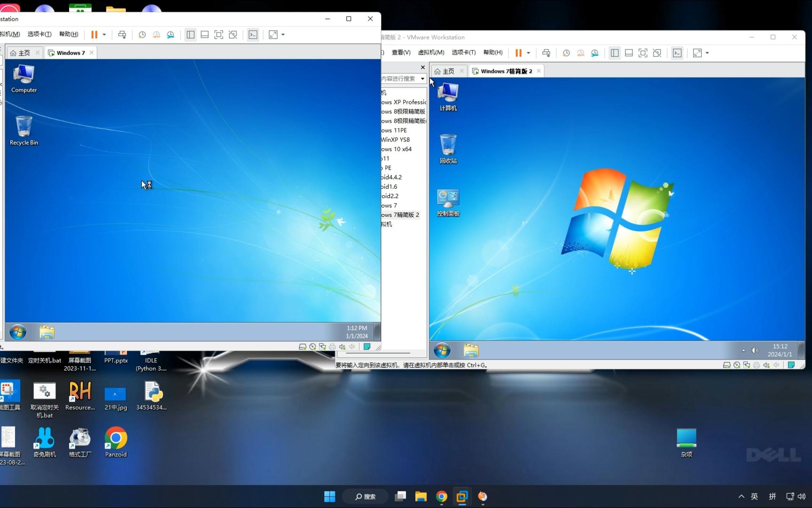
Task: Select Windows 7精简版 2 library entry
Action: point(400,215)
